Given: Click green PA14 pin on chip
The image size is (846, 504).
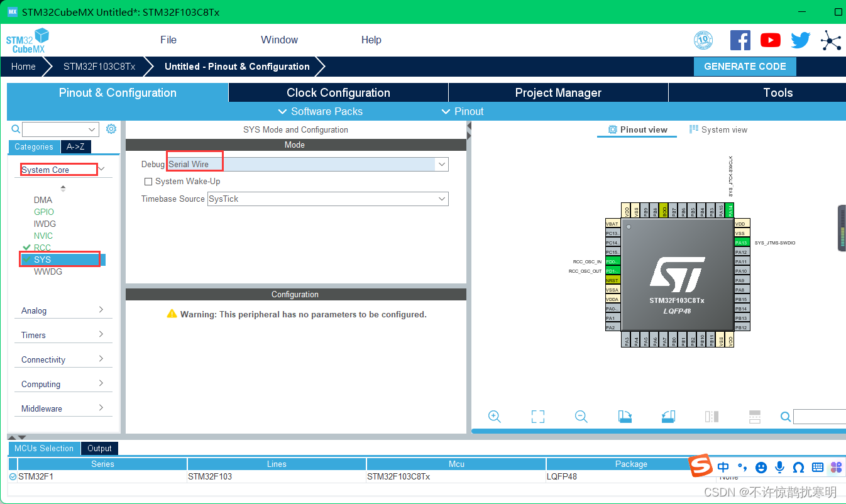Looking at the screenshot, I should click(730, 211).
